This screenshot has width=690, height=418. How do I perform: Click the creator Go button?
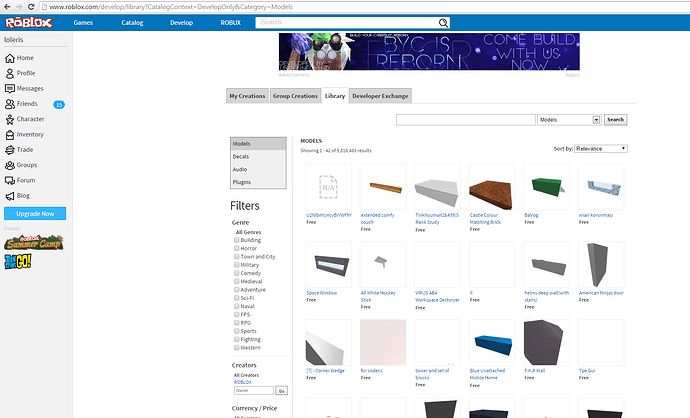282,391
